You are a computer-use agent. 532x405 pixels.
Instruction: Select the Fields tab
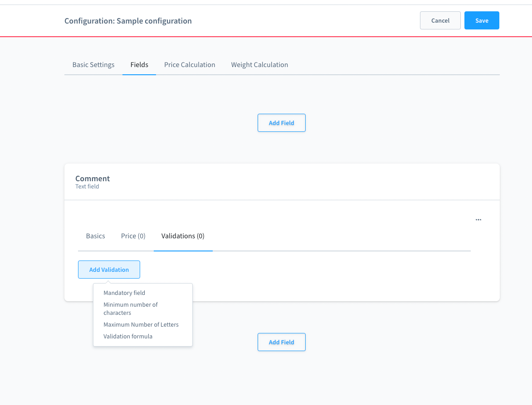tap(139, 65)
